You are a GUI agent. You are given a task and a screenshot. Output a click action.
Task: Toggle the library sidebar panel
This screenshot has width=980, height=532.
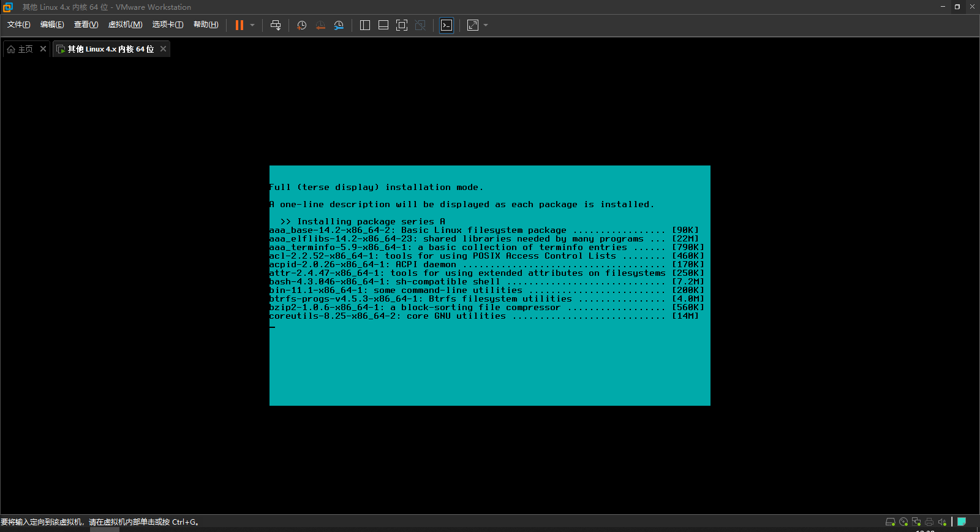(365, 25)
